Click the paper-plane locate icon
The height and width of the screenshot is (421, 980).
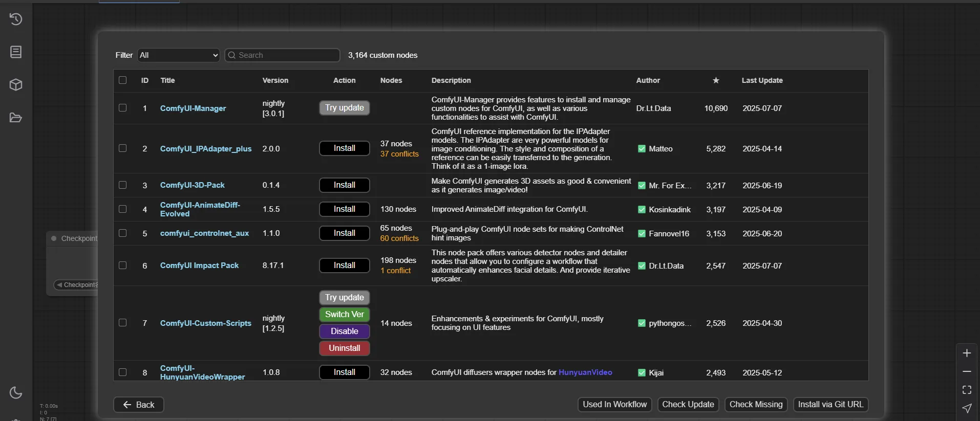click(967, 408)
